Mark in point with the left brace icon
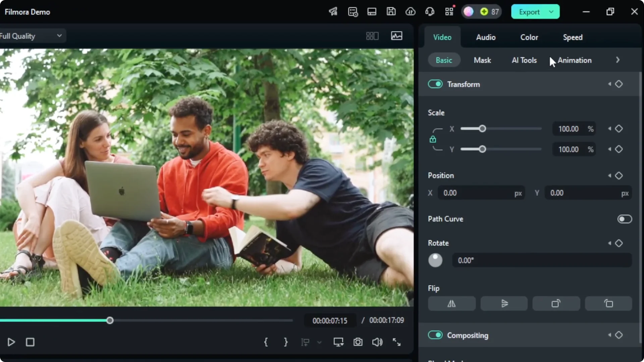644x362 pixels. (x=266, y=342)
